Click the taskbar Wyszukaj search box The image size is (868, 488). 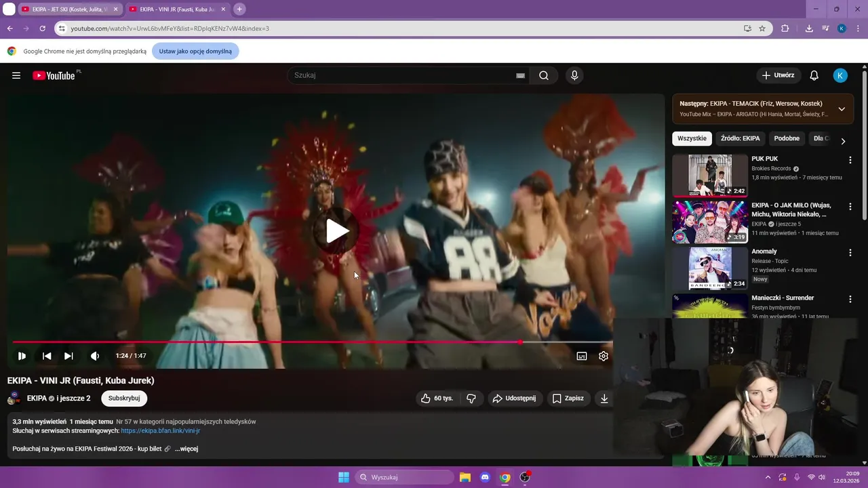click(405, 477)
